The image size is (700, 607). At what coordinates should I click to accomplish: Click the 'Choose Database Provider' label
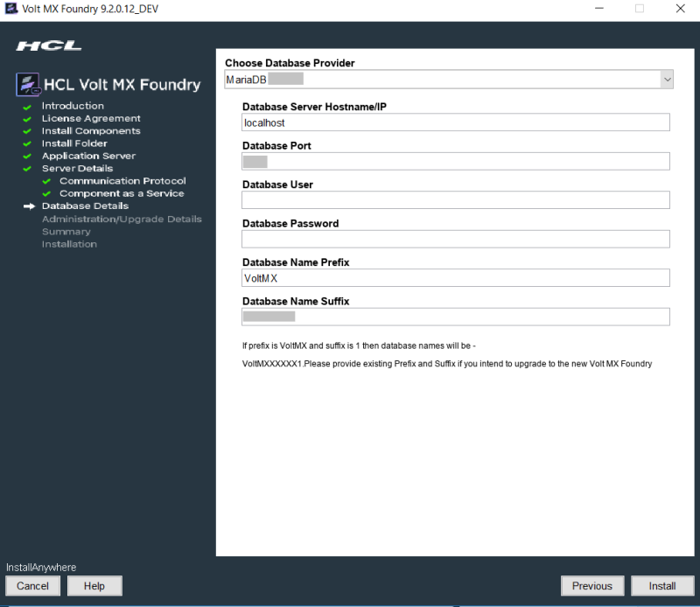click(x=290, y=63)
